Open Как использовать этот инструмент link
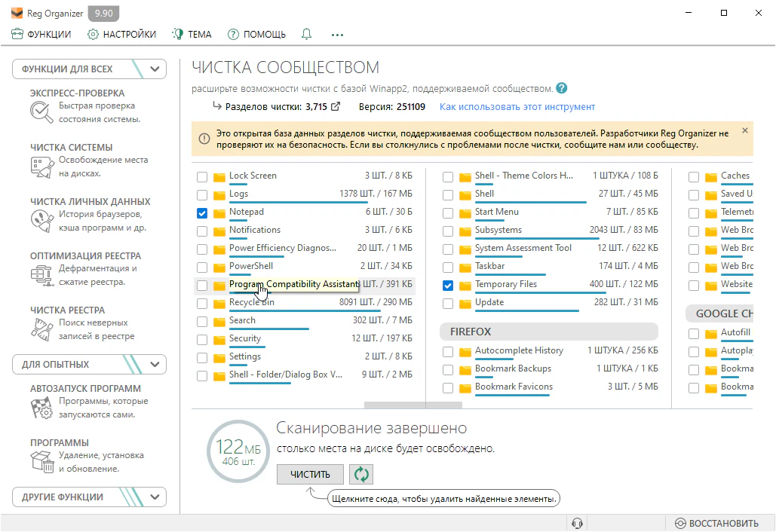Viewport: 776px width, 532px height. point(517,107)
